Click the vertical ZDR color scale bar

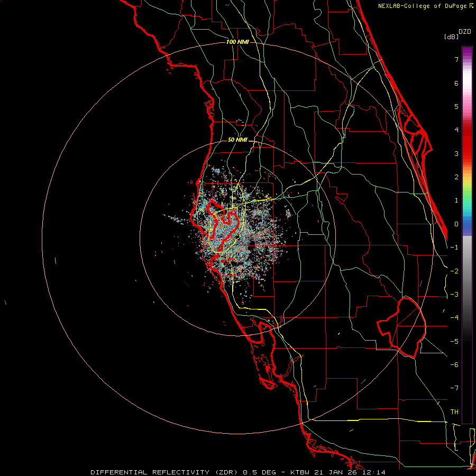coord(467,235)
